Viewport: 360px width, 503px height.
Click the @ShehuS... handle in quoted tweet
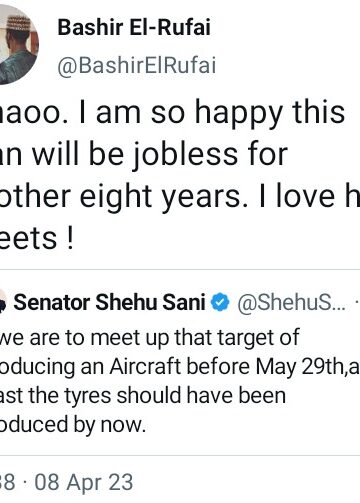(291, 303)
